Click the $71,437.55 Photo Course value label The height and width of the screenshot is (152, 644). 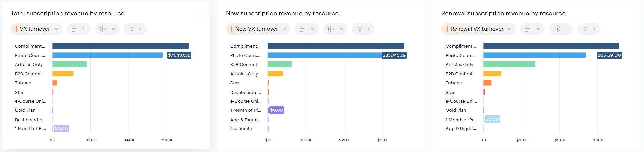(x=179, y=55)
